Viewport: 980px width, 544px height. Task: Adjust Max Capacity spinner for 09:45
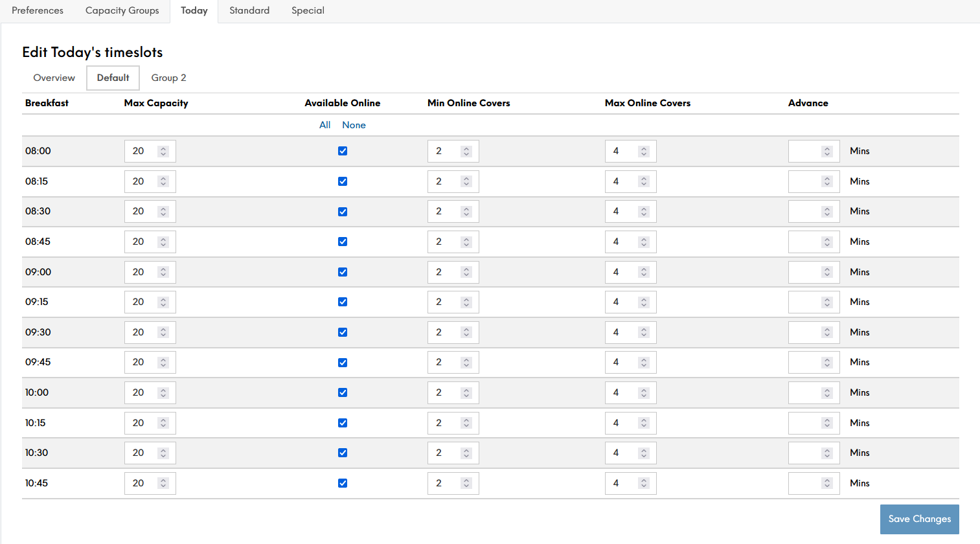pyautogui.click(x=163, y=363)
